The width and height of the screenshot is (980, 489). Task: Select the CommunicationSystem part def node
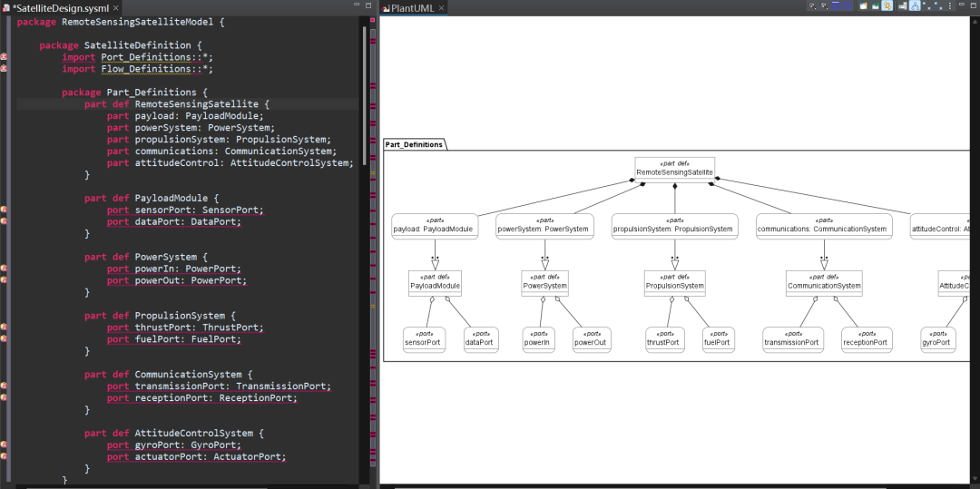click(x=824, y=283)
